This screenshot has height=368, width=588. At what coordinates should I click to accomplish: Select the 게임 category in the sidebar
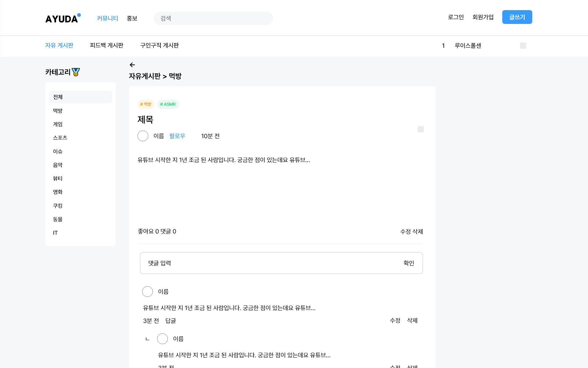tap(58, 124)
